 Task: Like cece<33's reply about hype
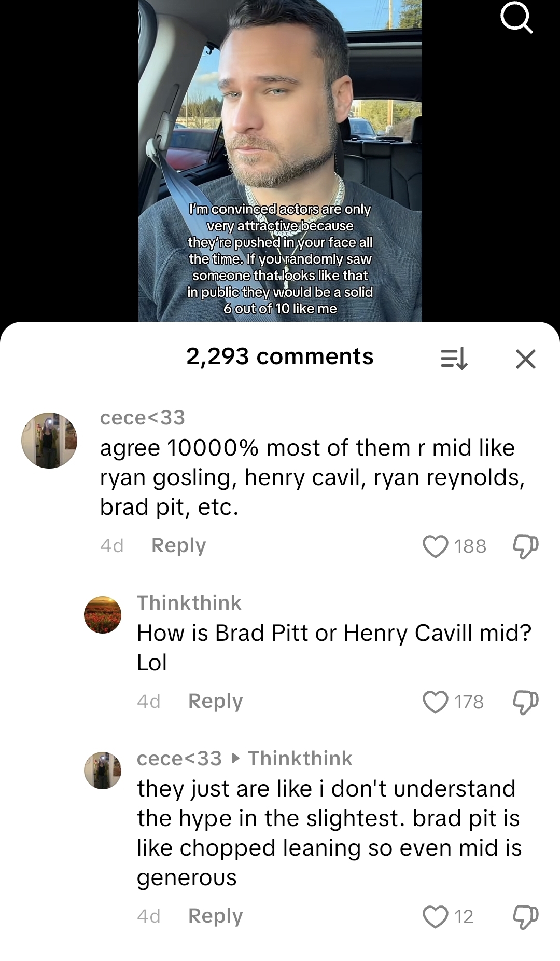435,916
